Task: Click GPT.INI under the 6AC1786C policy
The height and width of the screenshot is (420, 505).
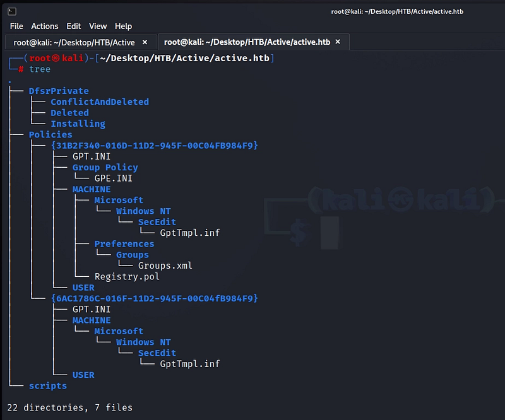Action: (92, 310)
